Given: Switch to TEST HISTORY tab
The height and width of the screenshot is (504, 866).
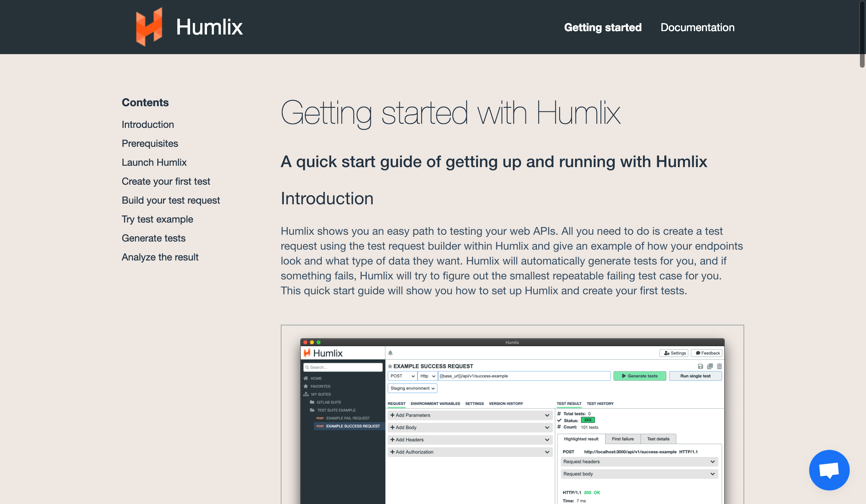Looking at the screenshot, I should (600, 404).
